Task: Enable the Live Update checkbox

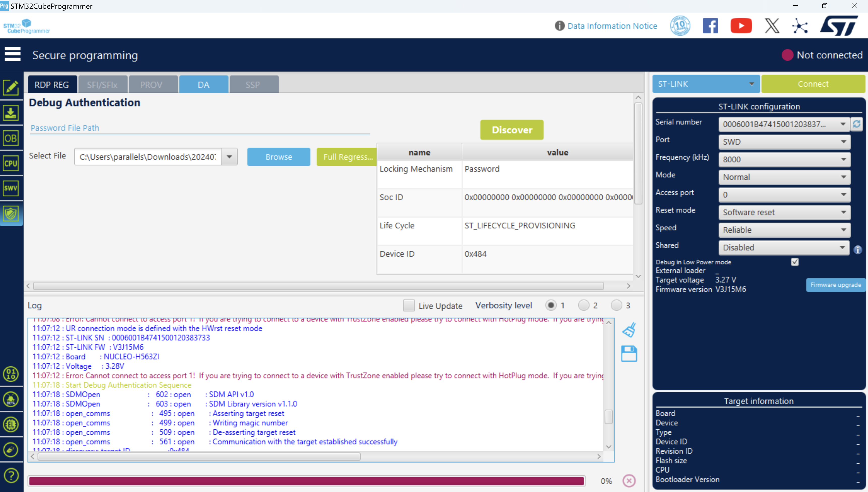Action: (x=409, y=305)
